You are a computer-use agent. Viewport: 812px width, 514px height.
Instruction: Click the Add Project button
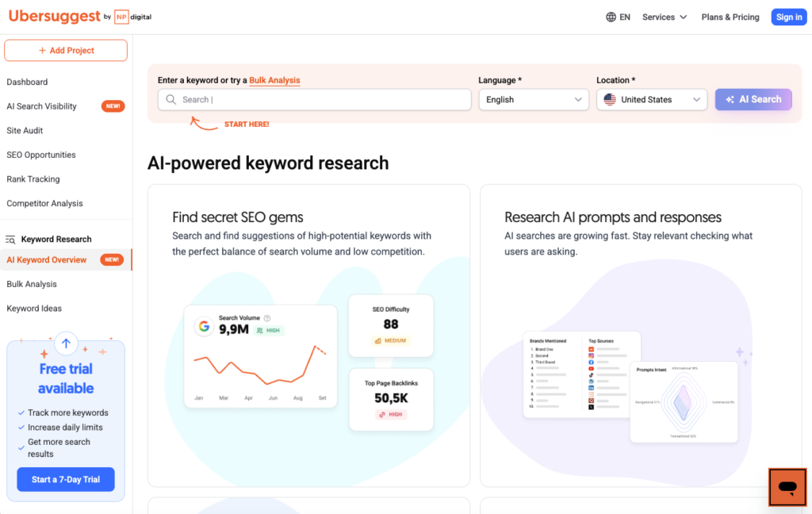65,50
